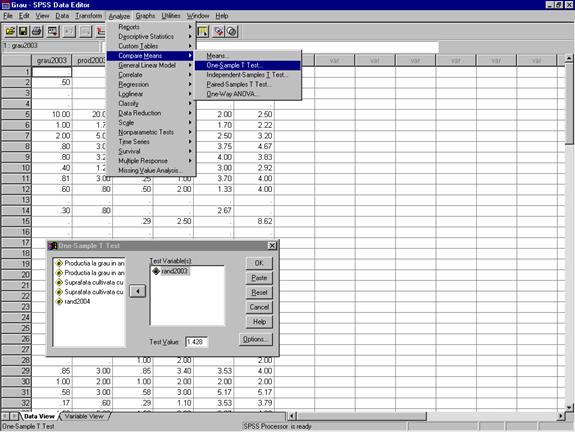Expand the Regression submenu
This screenshot has width=575, height=432.
[x=151, y=84]
